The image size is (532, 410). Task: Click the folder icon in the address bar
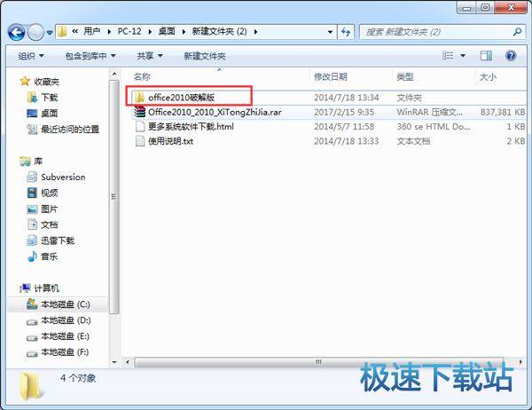(x=62, y=32)
